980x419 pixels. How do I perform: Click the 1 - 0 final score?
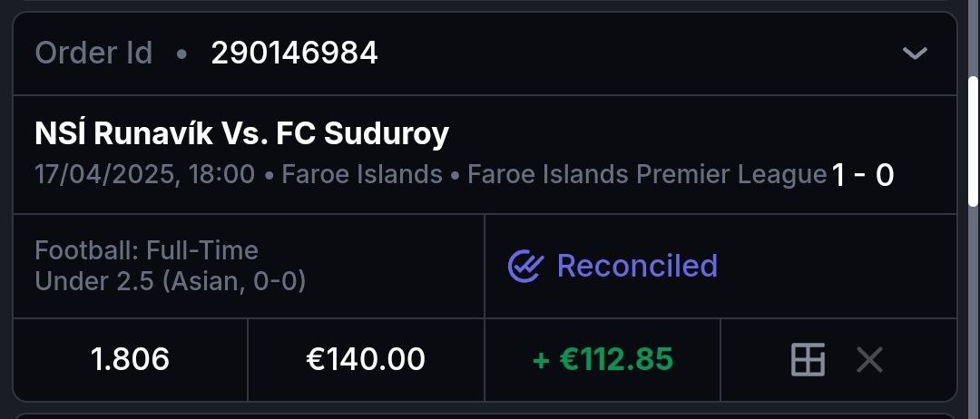point(862,175)
